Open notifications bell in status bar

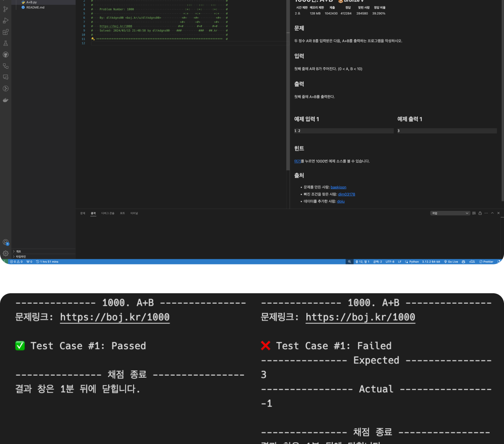click(499, 262)
